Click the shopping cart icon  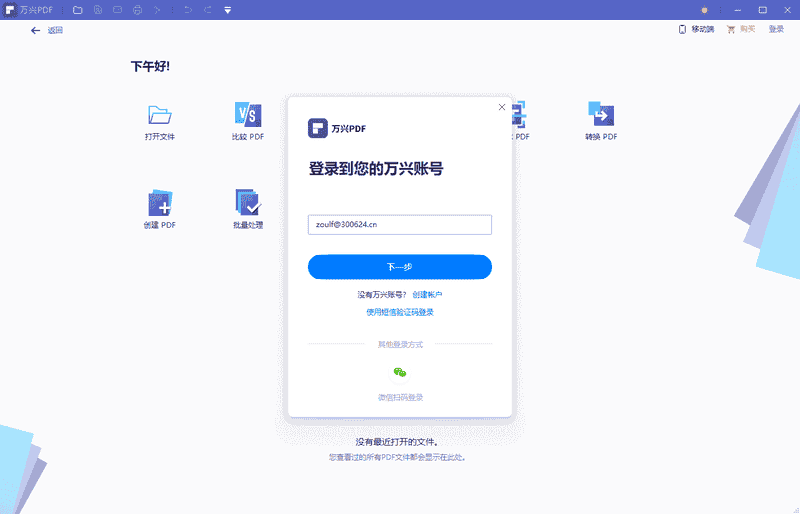tap(731, 29)
